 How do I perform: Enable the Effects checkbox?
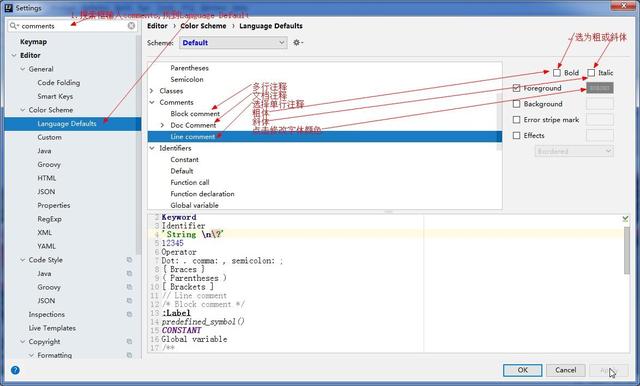click(516, 135)
